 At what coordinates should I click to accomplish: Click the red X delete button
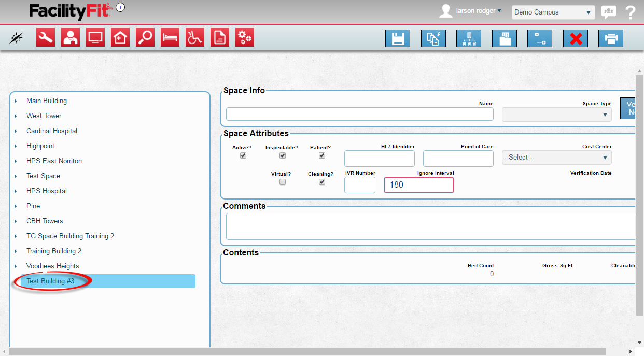(576, 39)
